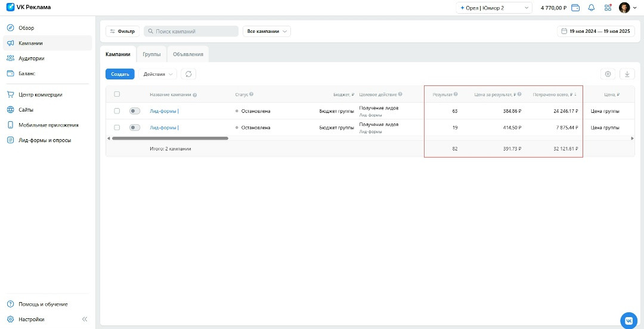
Task: Click the VK Реклама logo
Action: [29, 7]
